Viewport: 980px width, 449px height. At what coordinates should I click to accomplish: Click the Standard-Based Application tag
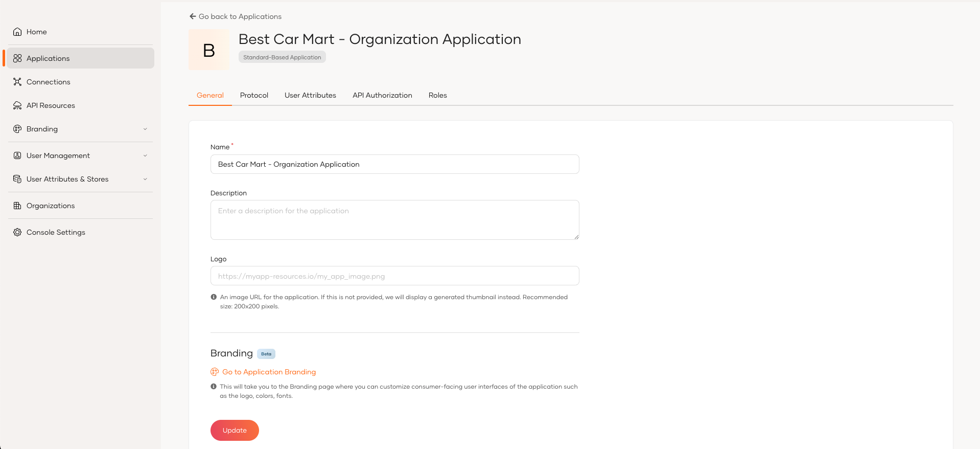(282, 57)
